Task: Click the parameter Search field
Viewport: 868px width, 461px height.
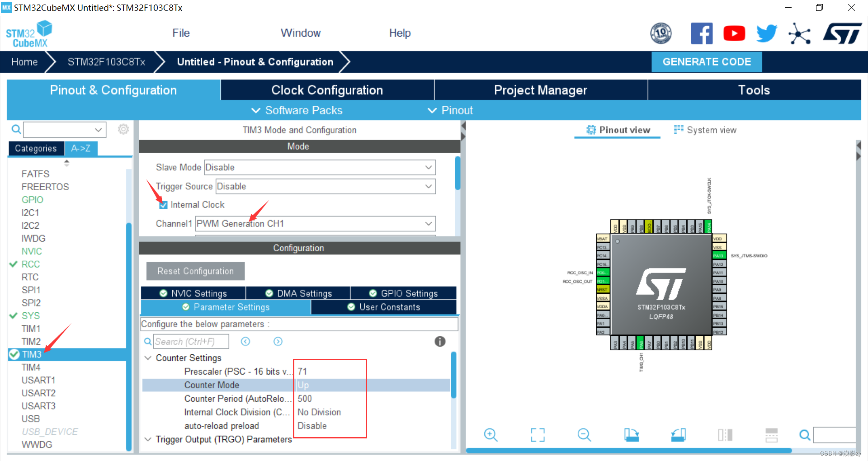Action: [191, 342]
